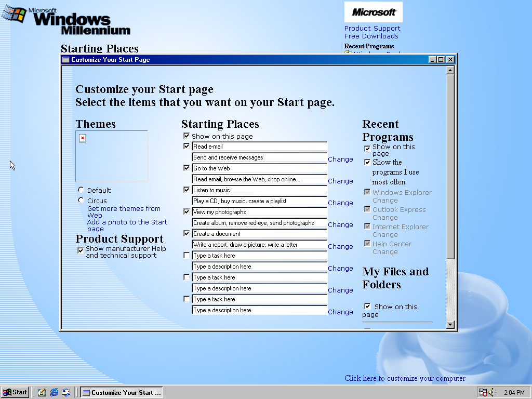Click here to customize your computer link
The height and width of the screenshot is (399, 532).
pos(405,378)
